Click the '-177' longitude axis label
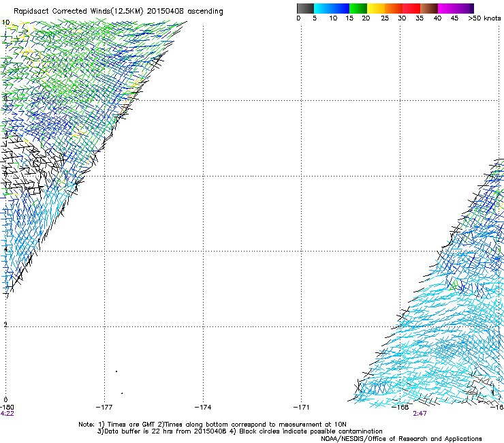The width and height of the screenshot is (504, 443). point(104,408)
